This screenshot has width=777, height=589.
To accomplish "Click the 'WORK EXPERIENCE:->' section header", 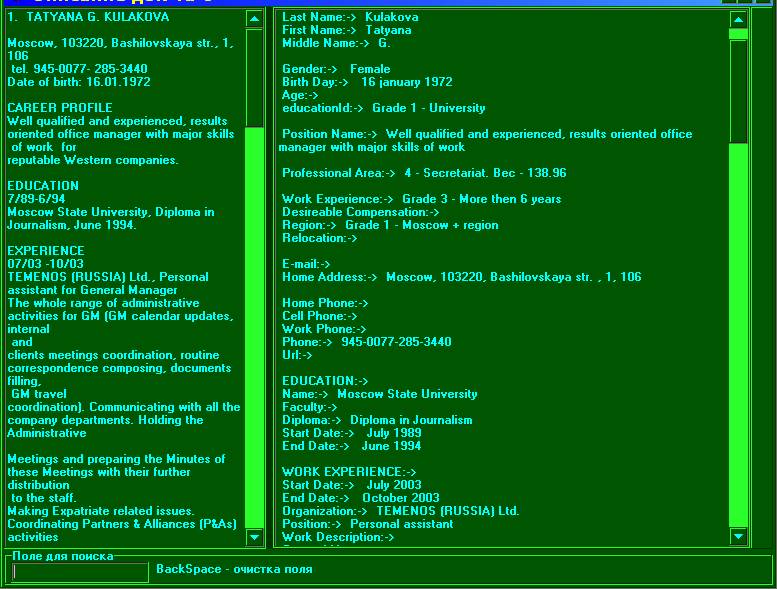I will [349, 472].
